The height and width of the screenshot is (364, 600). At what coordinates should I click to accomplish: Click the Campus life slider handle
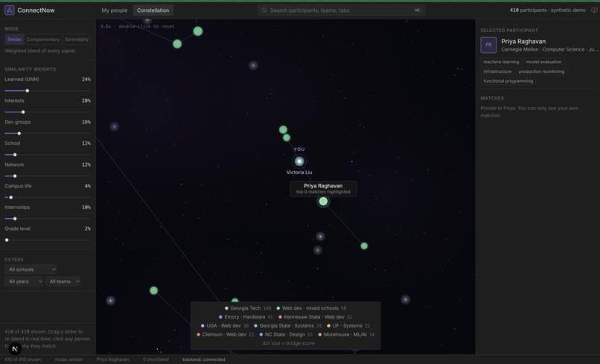click(x=10, y=197)
